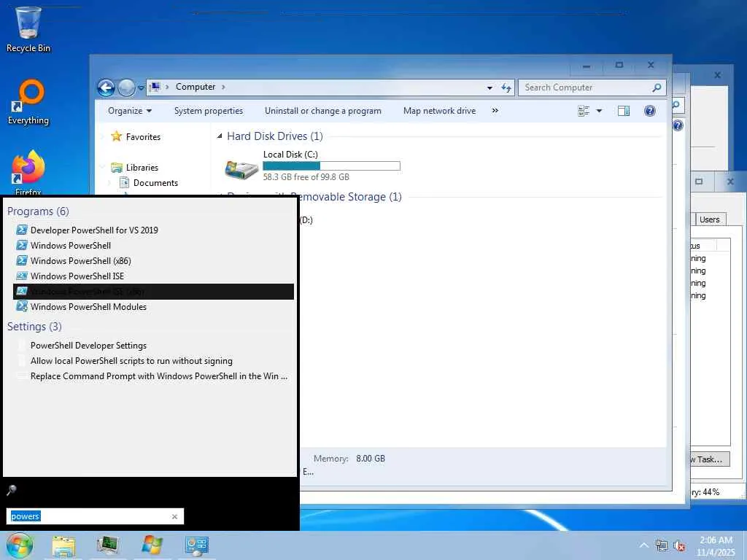Open File Explorer from the taskbar
This screenshot has width=747, height=560.
tap(64, 545)
